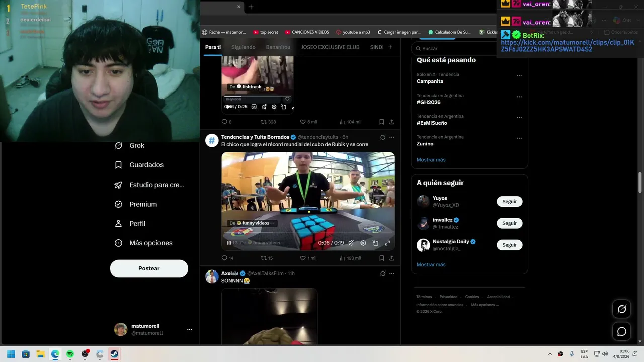Viewport: 644px width, 362px height.
Task: Follow the Yuyos account
Action: (x=510, y=202)
